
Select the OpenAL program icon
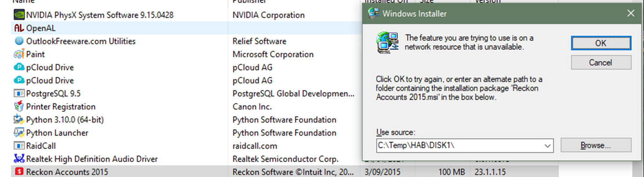pos(19,28)
